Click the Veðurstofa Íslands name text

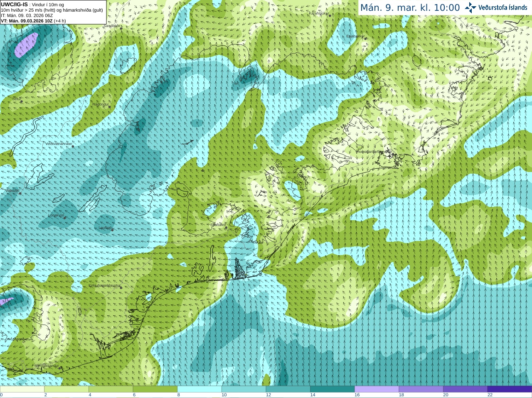[503, 7]
